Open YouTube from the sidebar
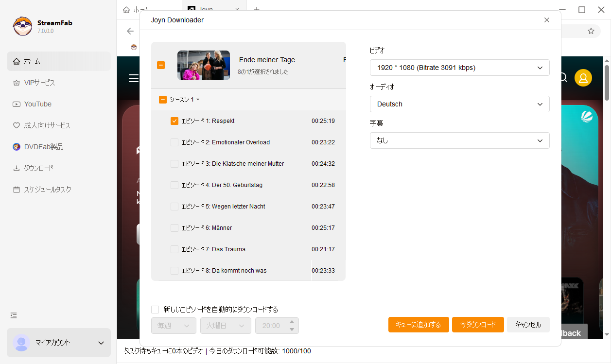 pos(37,104)
